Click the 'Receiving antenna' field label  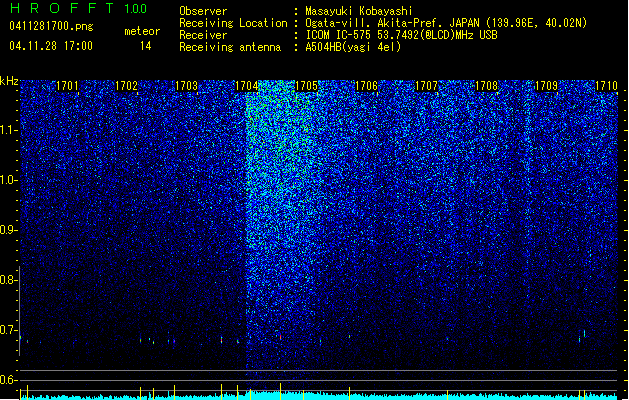230,47
